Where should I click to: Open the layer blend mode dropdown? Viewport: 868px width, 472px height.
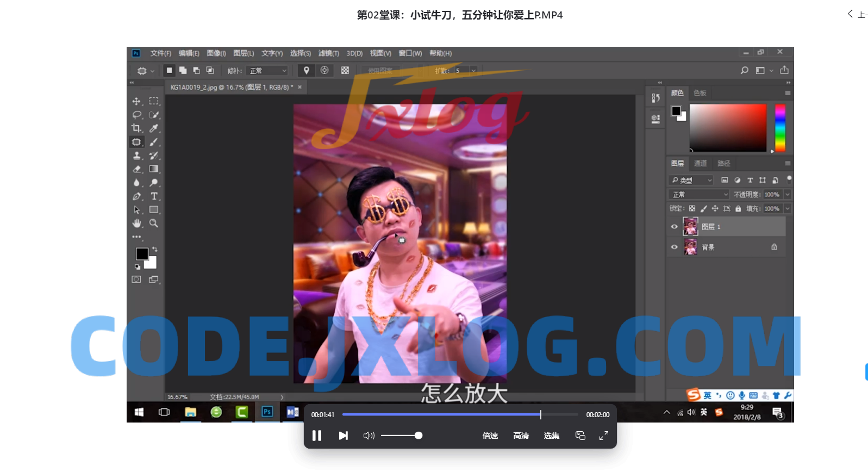click(x=699, y=195)
